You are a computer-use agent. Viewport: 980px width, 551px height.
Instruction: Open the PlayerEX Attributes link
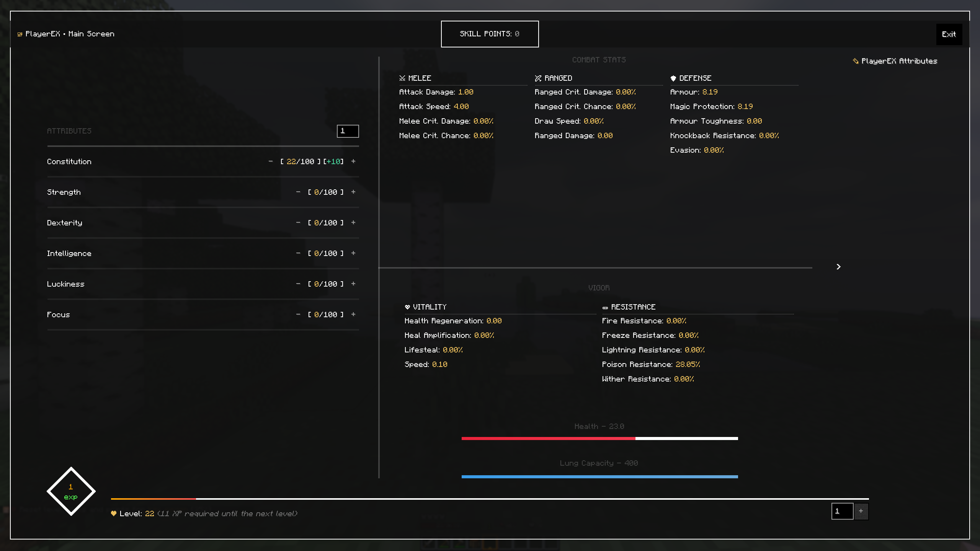(x=895, y=61)
